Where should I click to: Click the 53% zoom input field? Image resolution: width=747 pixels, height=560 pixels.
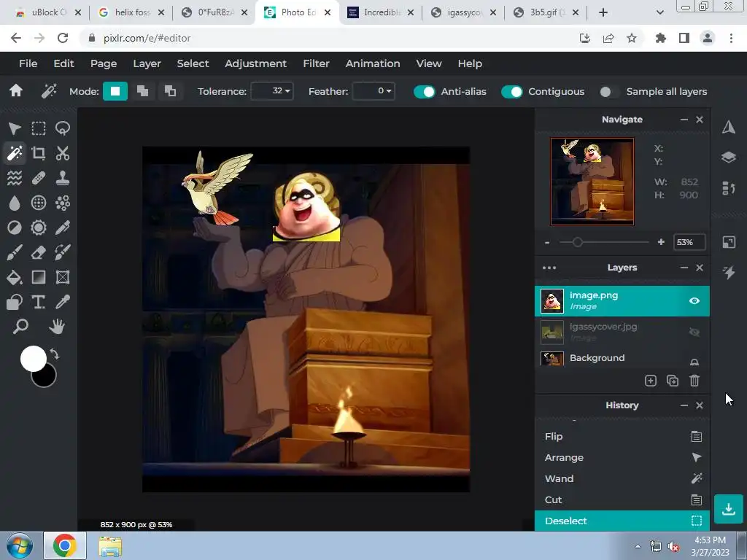(689, 242)
